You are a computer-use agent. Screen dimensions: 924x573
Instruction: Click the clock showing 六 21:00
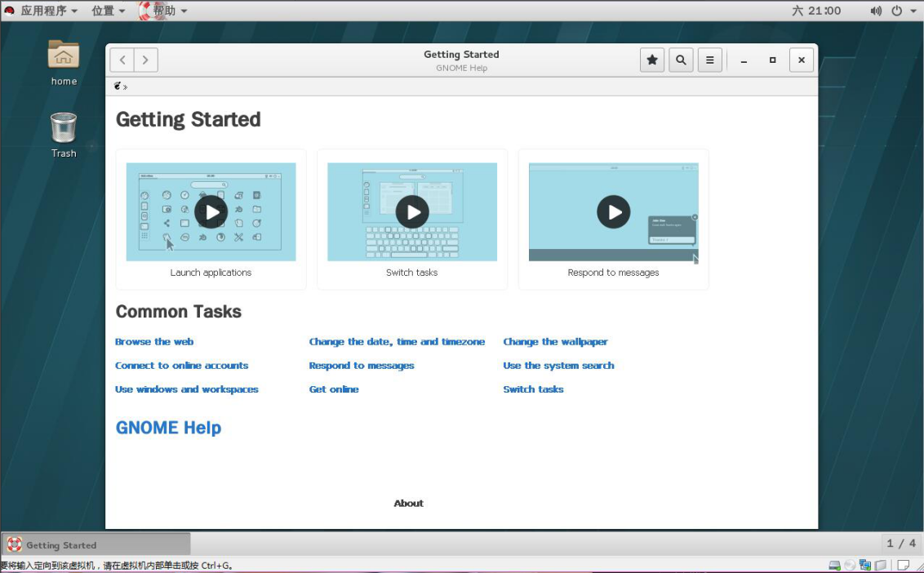pyautogui.click(x=816, y=11)
